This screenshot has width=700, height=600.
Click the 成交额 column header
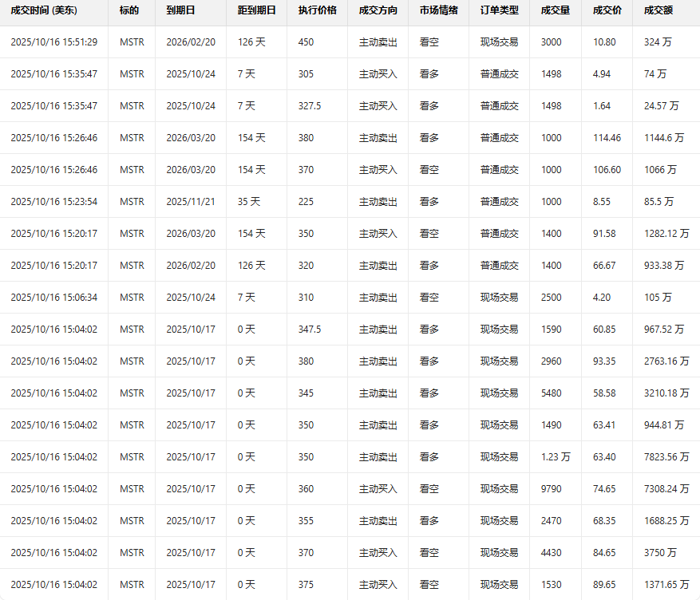tap(658, 10)
